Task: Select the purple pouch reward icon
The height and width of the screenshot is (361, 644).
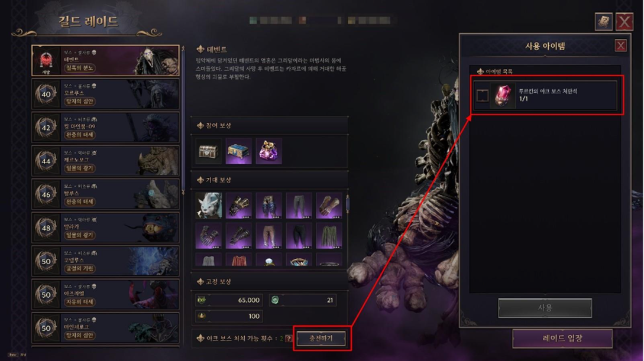Action: [x=268, y=151]
